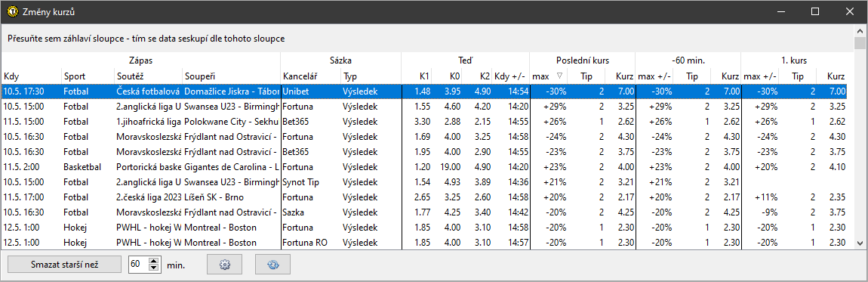Click the sort arrow beside max header
The image size is (868, 282).
559,76
